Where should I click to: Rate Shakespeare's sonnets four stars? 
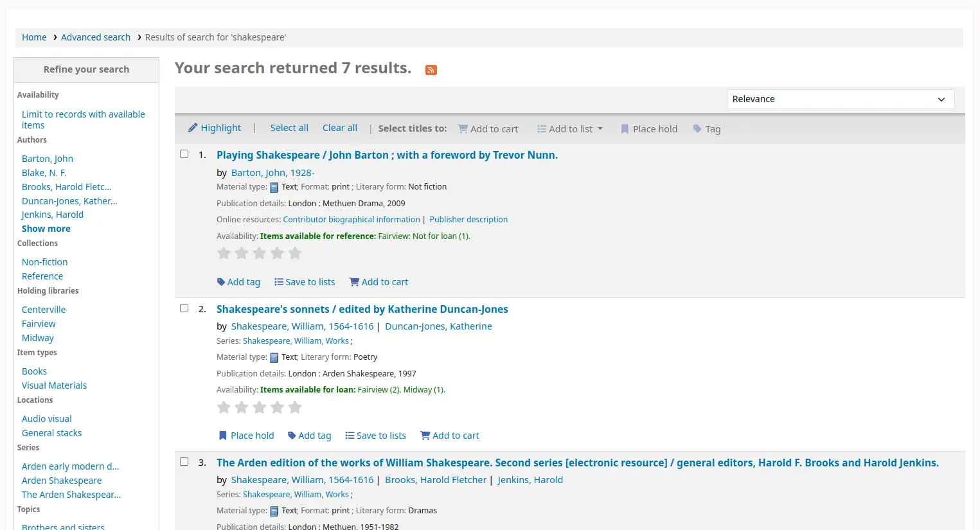coord(278,407)
